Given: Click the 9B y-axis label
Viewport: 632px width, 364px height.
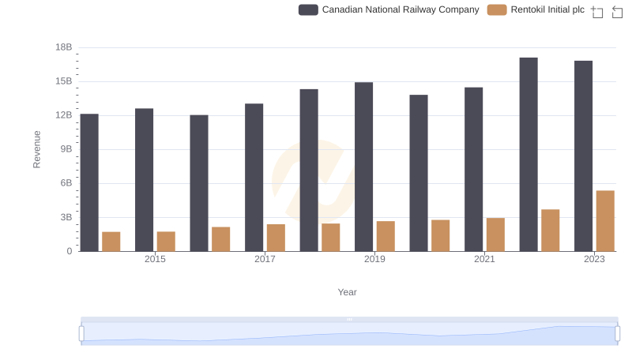Looking at the screenshot, I should 66,149.
